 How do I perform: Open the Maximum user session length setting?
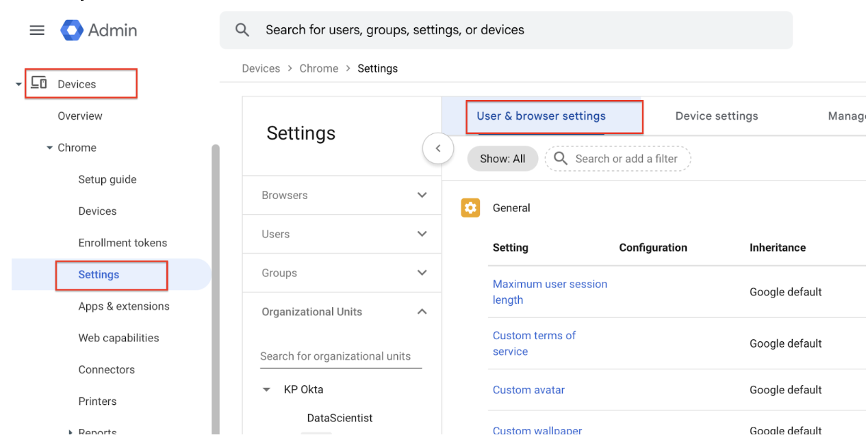coord(550,292)
